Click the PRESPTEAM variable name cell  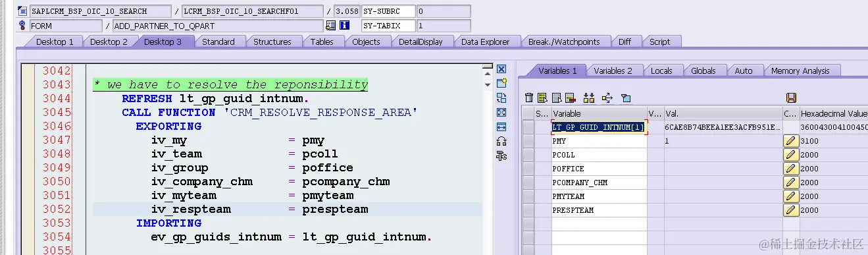[599, 210]
